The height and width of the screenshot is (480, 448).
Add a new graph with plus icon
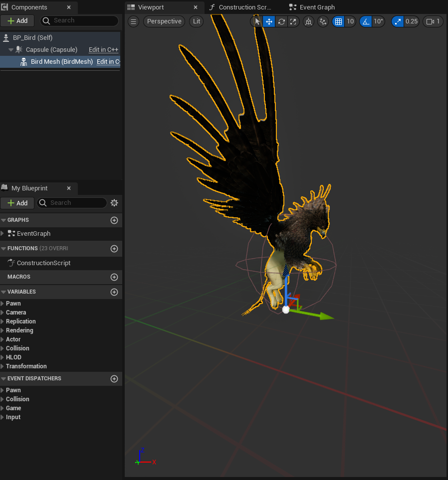point(114,220)
